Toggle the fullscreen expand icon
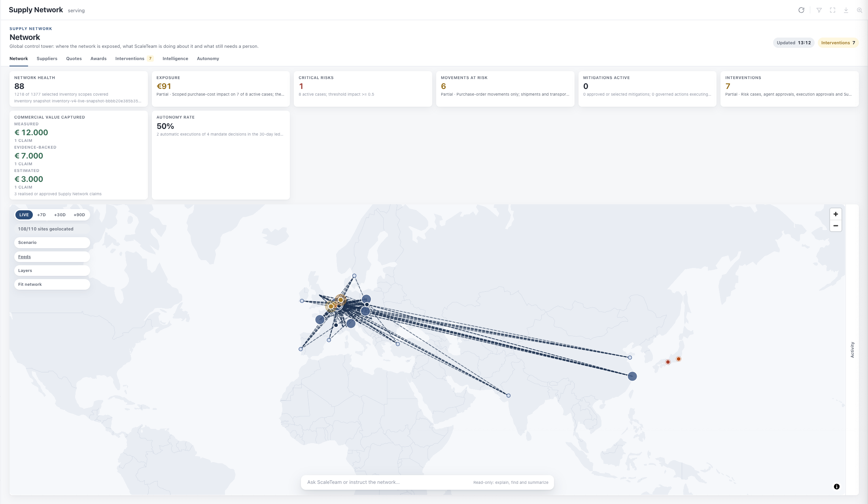Viewport: 868px width, 504px height. (x=832, y=10)
